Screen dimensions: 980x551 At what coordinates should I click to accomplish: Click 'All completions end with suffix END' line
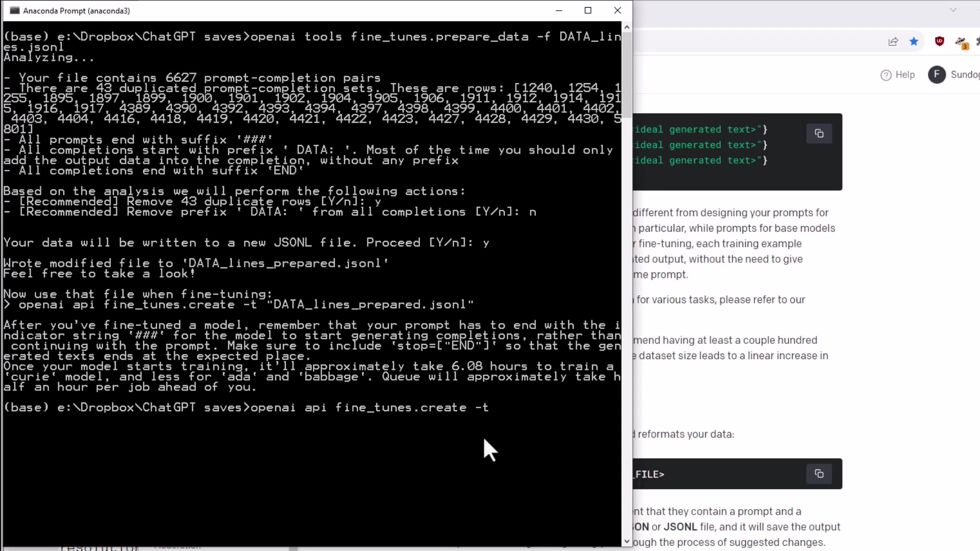coord(154,171)
